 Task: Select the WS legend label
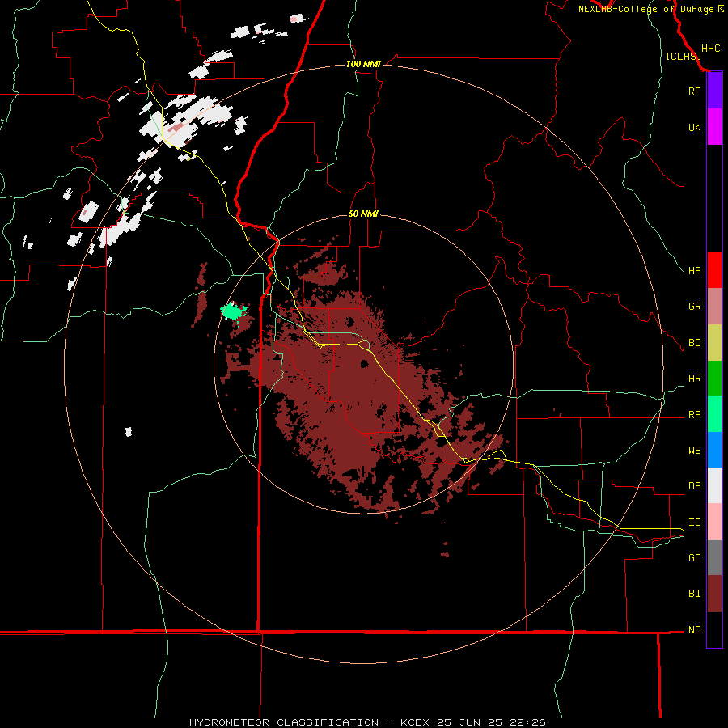point(694,450)
